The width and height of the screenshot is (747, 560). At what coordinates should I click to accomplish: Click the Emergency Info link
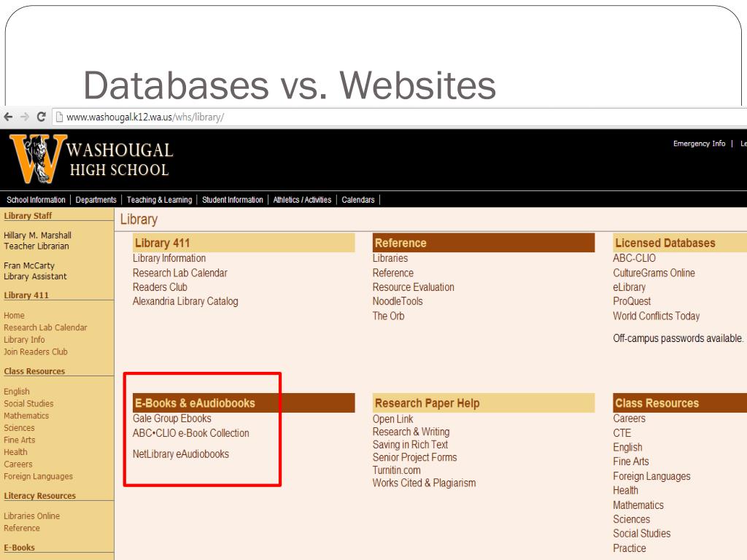pos(699,144)
